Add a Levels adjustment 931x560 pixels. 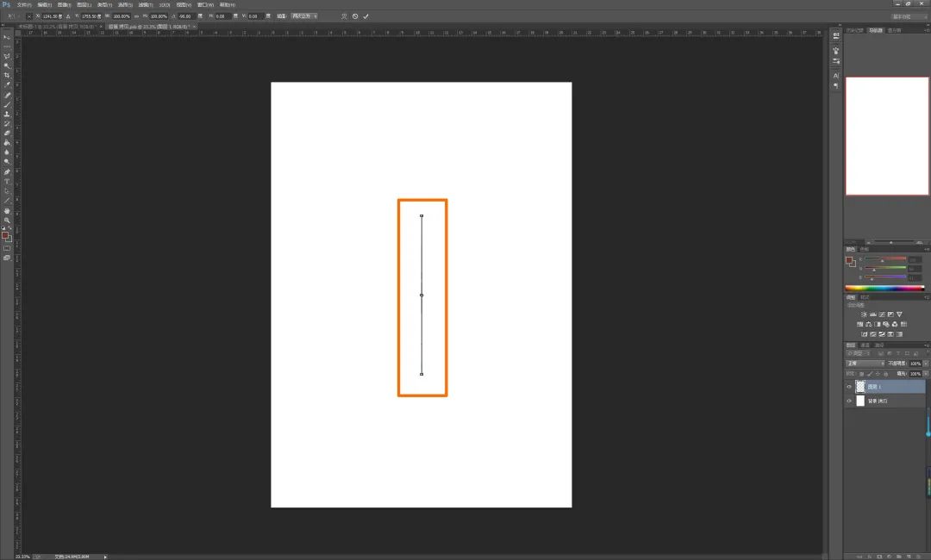click(872, 314)
